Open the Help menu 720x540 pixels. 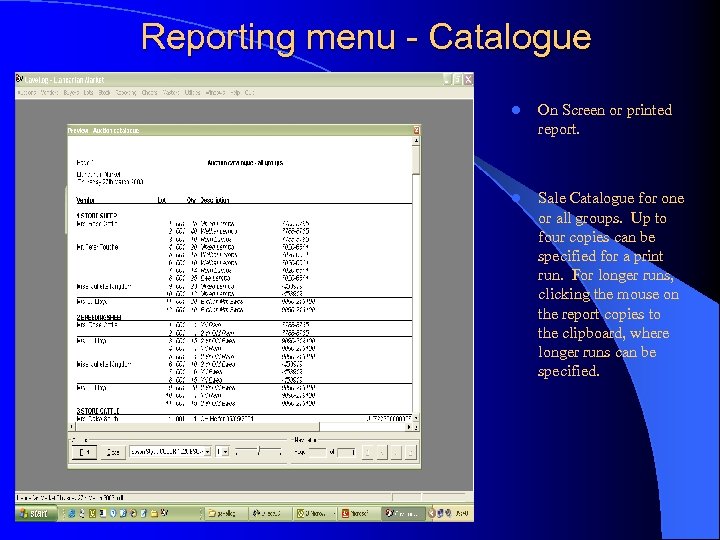[x=236, y=92]
